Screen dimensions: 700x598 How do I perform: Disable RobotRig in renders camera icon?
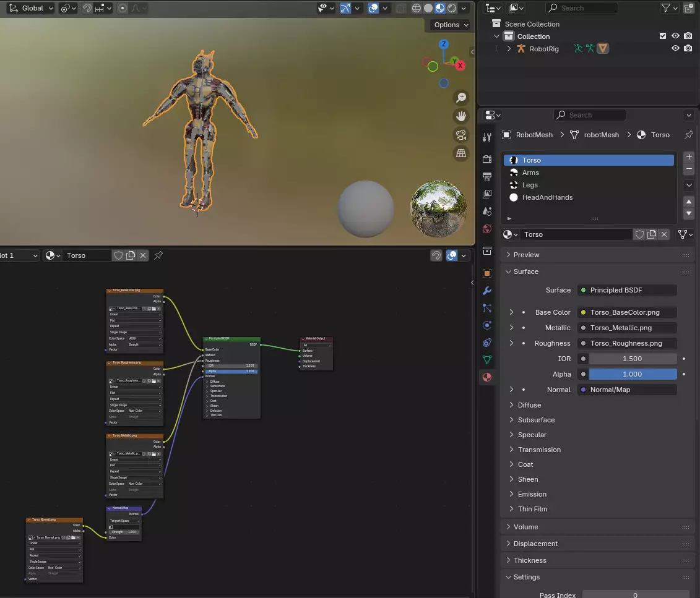tap(688, 48)
